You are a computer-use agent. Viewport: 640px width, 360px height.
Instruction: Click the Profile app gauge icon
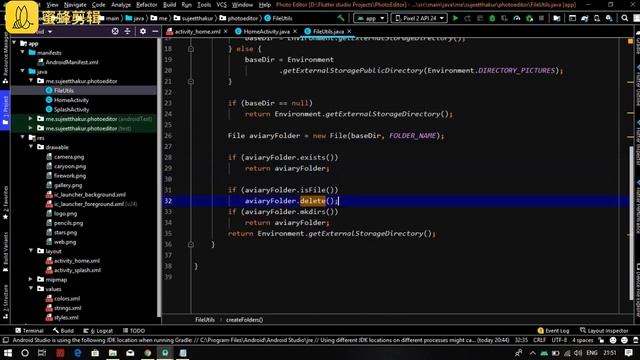click(517, 18)
